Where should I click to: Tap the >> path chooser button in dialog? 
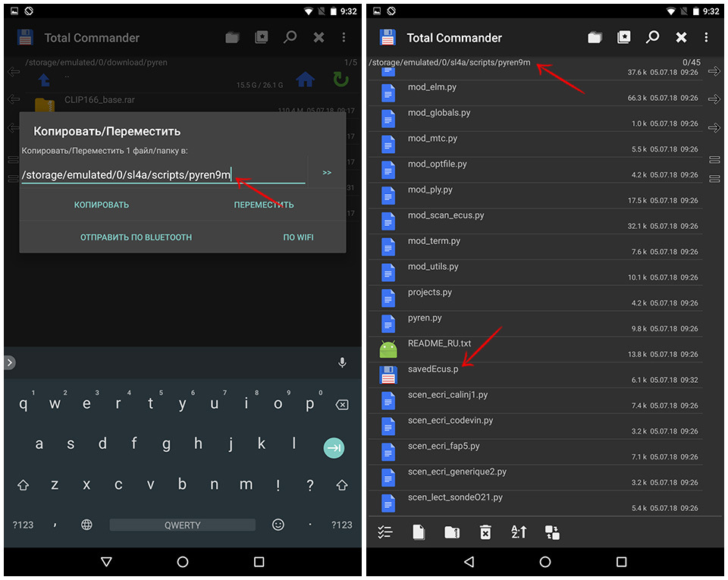(327, 173)
